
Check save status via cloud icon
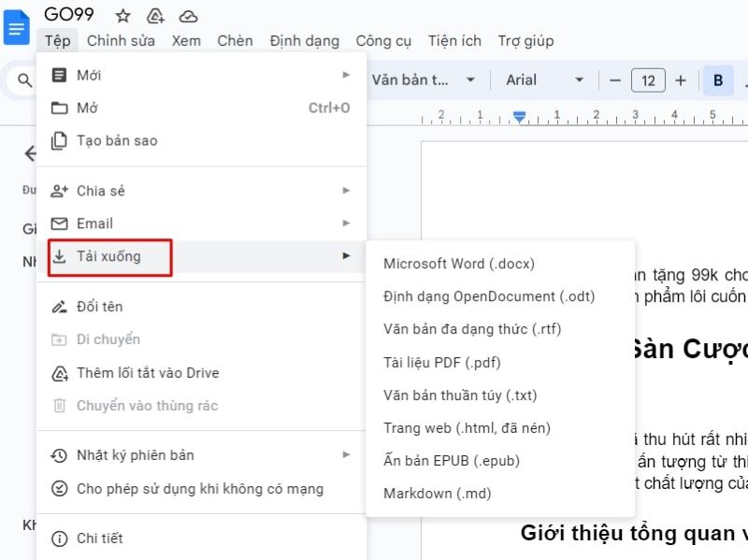point(189,15)
